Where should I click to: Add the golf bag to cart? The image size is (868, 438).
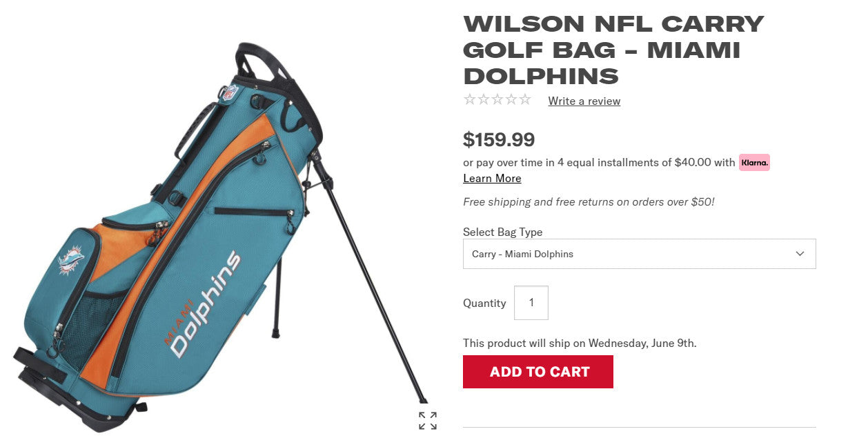(537, 372)
